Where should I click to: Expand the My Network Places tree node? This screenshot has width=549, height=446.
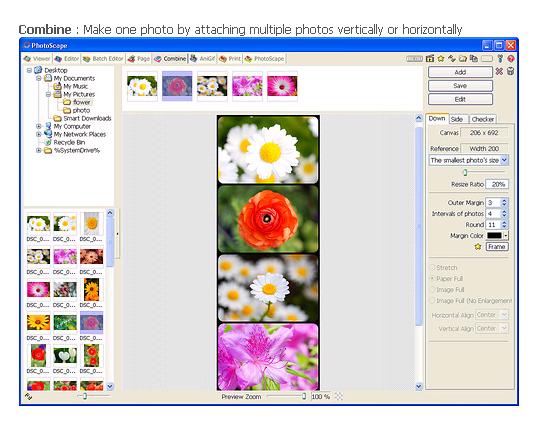39,134
